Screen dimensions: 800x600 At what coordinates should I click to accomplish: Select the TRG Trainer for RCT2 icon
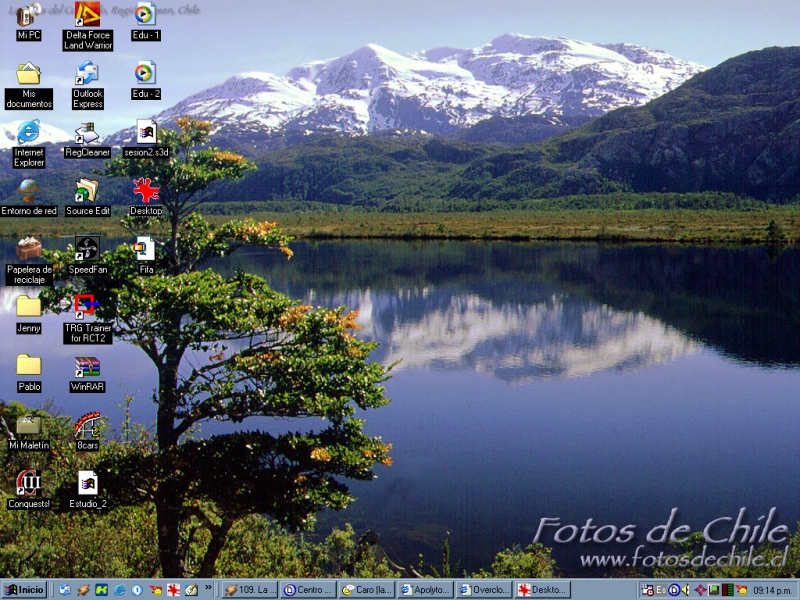tap(87, 307)
